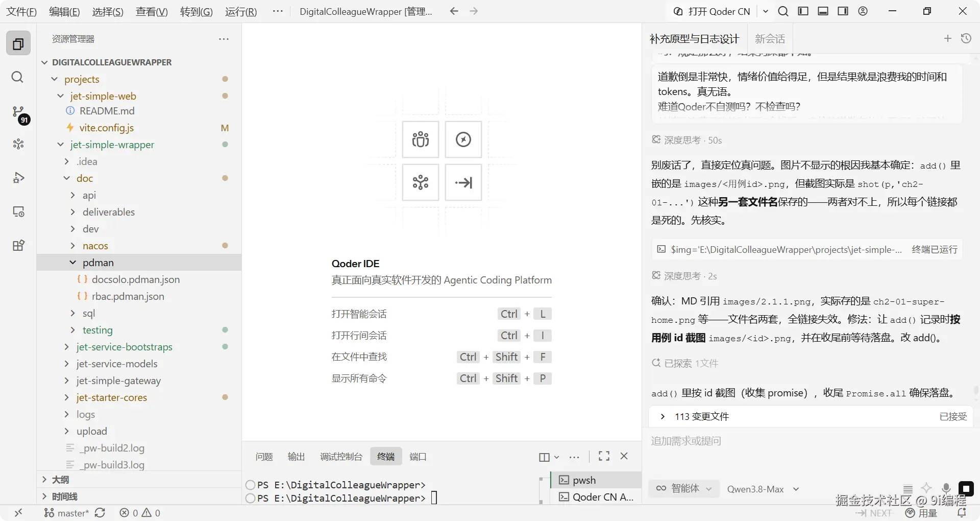The height and width of the screenshot is (521, 980).
Task: Click the tab-arrow icon tile in welcome grid
Action: (x=463, y=182)
